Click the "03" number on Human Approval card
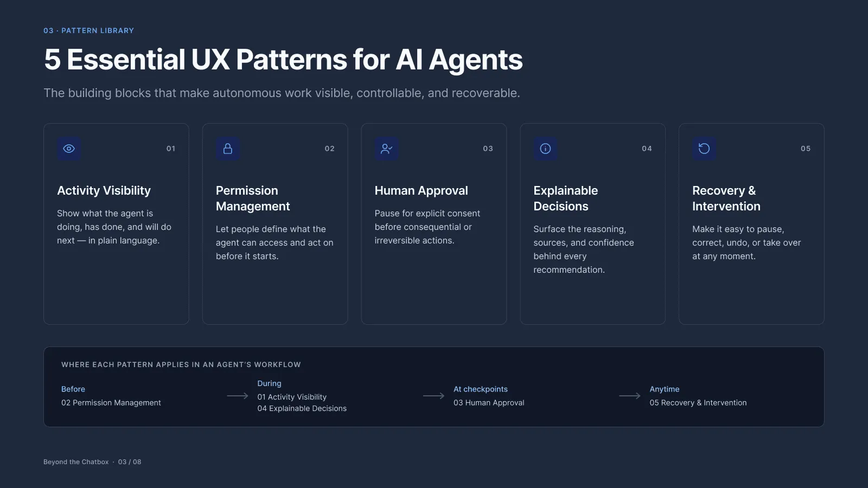 [488, 149]
